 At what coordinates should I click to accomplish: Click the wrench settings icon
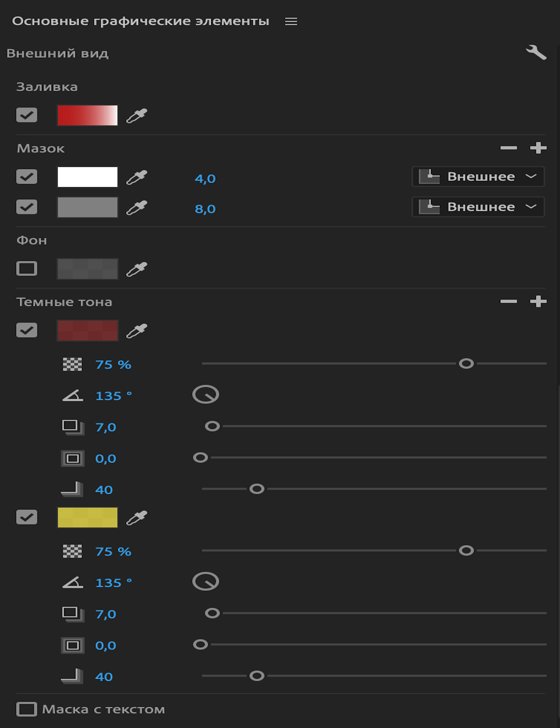click(x=536, y=52)
